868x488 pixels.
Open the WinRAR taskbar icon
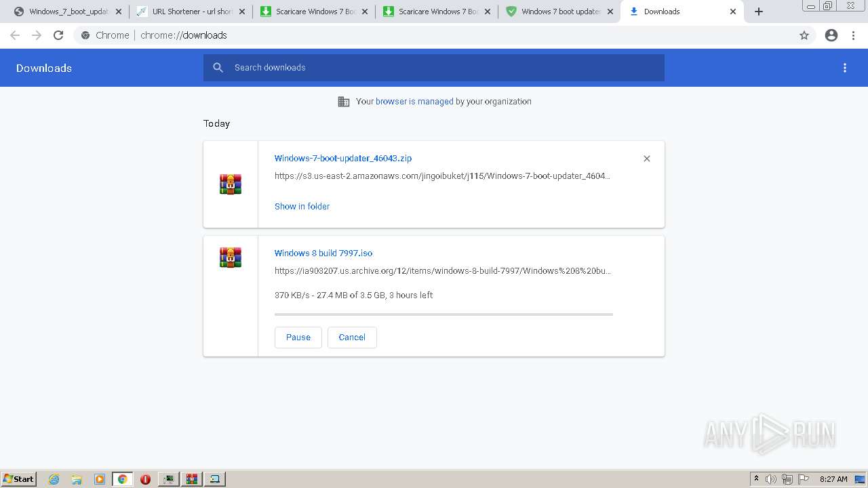tap(192, 479)
